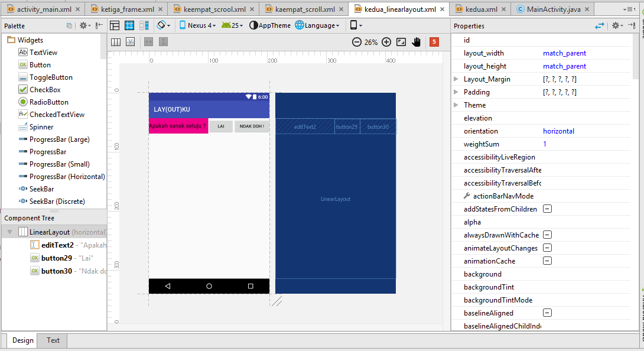Expand the Theme property group
644x351 pixels.
click(x=456, y=105)
